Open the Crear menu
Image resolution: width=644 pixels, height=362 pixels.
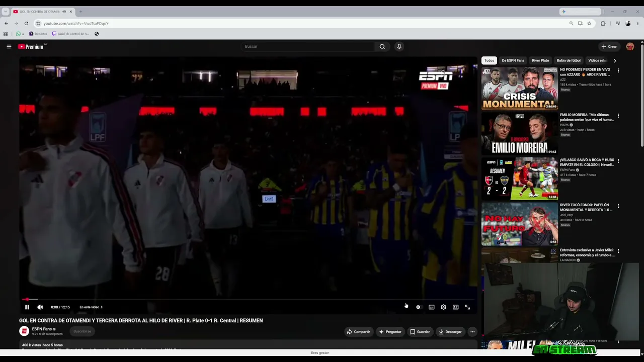[x=609, y=47]
